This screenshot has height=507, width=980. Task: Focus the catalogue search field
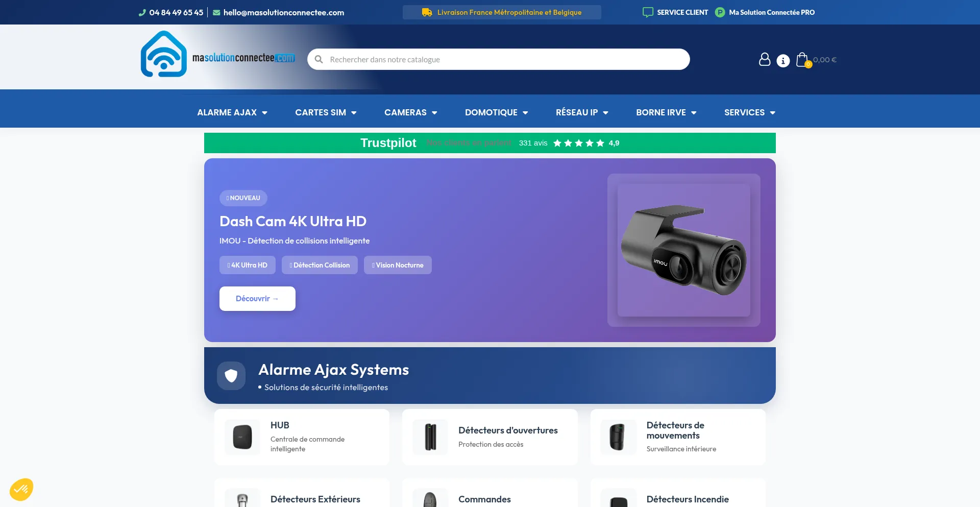[x=505, y=60]
